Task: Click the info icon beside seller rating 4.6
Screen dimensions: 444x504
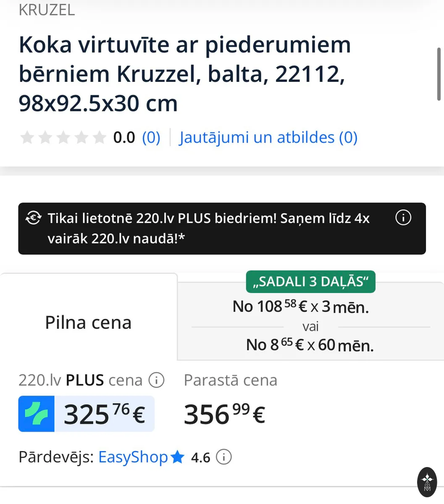Action: [x=224, y=457]
